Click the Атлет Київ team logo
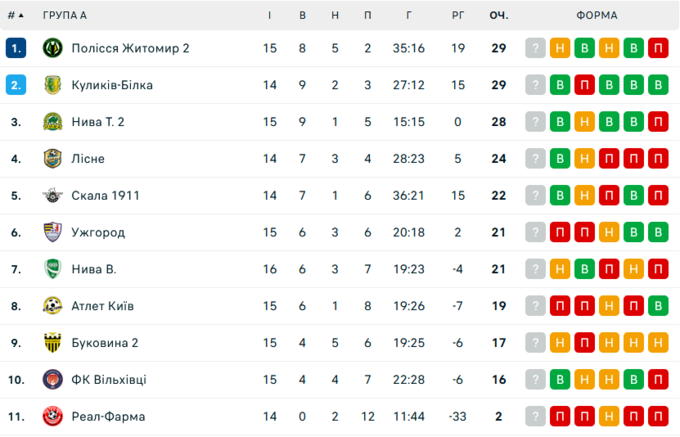Screen dimensions: 680x437 point(53,306)
